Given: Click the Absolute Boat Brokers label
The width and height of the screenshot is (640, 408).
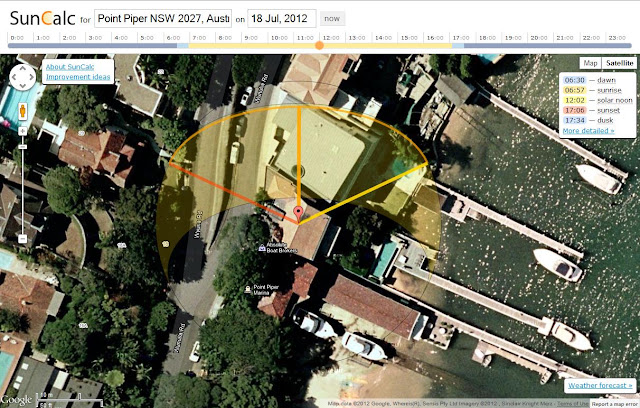Looking at the screenshot, I should pyautogui.click(x=282, y=248).
